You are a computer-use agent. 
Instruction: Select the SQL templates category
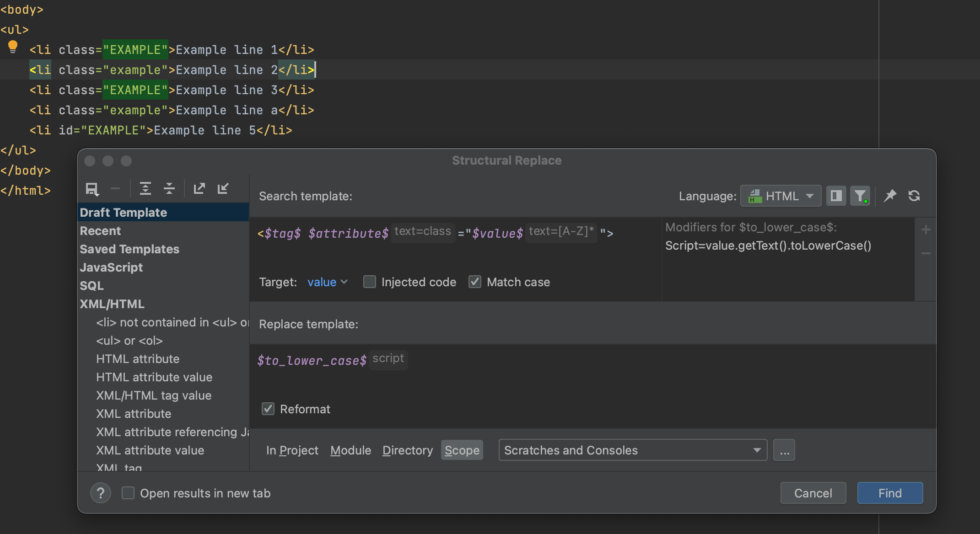tap(163, 286)
